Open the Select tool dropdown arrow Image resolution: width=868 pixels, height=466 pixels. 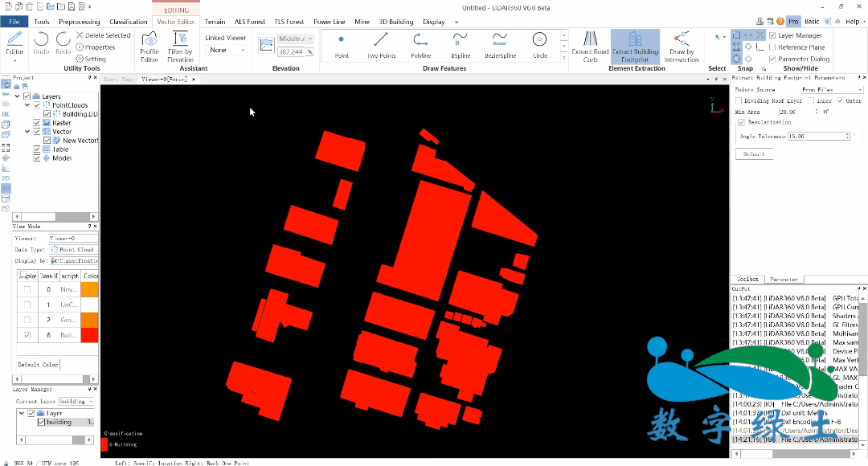(723, 38)
